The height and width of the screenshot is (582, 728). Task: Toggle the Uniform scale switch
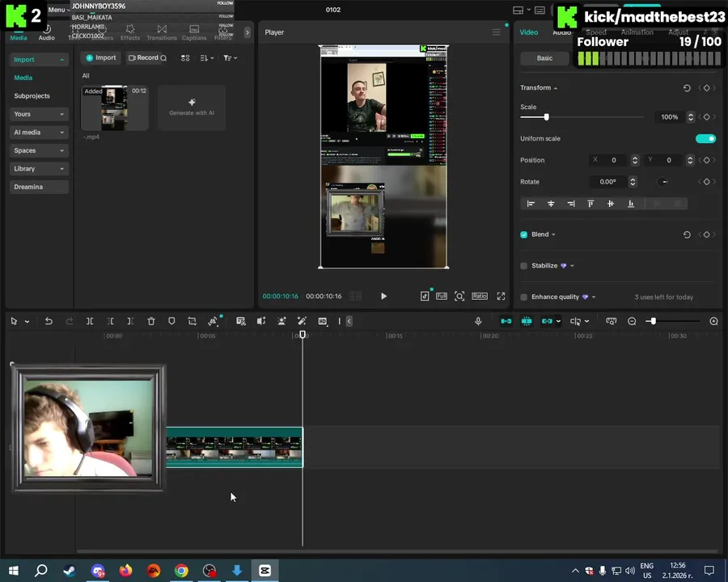[x=705, y=139]
